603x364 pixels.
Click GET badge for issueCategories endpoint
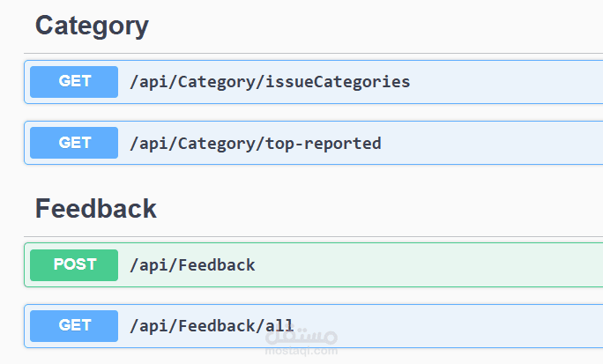tap(74, 82)
